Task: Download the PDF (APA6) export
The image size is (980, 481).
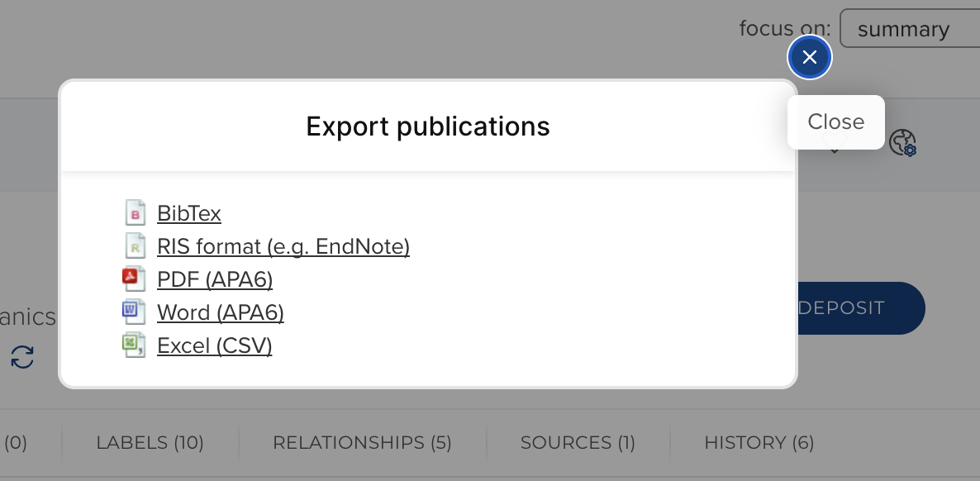Action: 215,279
